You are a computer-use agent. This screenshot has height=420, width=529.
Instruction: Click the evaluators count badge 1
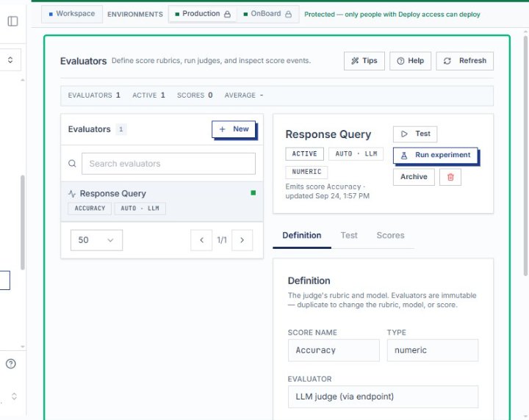[120, 129]
